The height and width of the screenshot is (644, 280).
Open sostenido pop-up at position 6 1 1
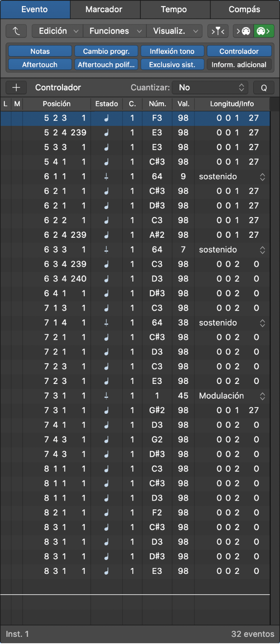click(x=231, y=176)
